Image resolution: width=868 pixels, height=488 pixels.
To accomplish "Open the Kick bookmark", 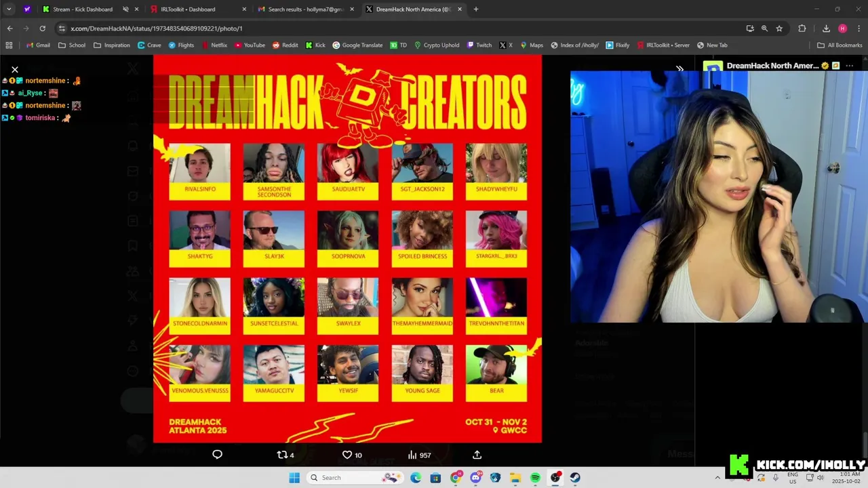I will coord(315,45).
